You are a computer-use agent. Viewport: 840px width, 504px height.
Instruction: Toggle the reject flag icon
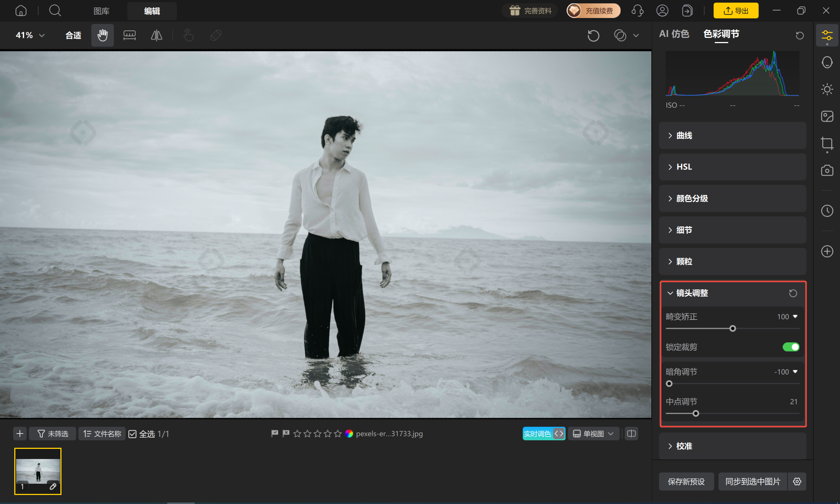(286, 433)
